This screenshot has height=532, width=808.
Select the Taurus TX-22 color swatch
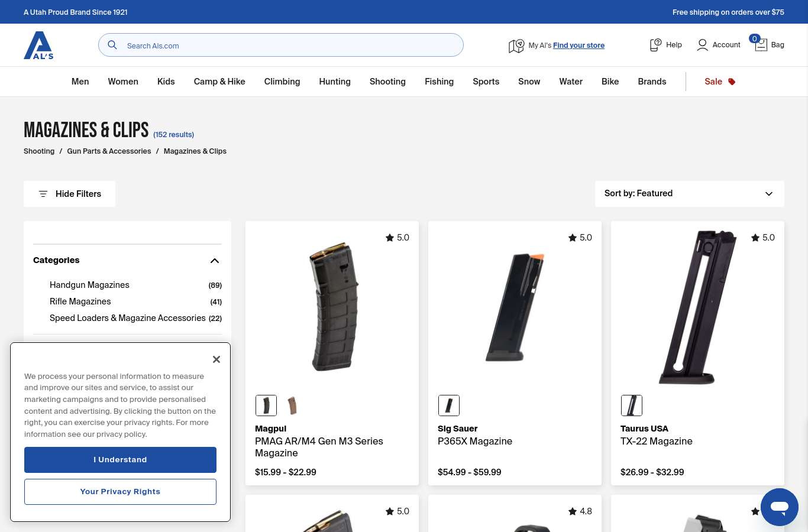632,406
